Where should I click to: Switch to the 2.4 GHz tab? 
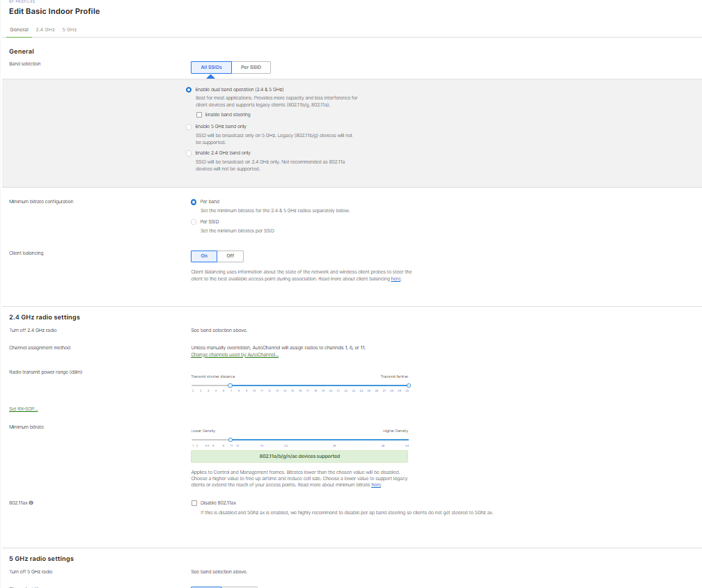tap(45, 30)
